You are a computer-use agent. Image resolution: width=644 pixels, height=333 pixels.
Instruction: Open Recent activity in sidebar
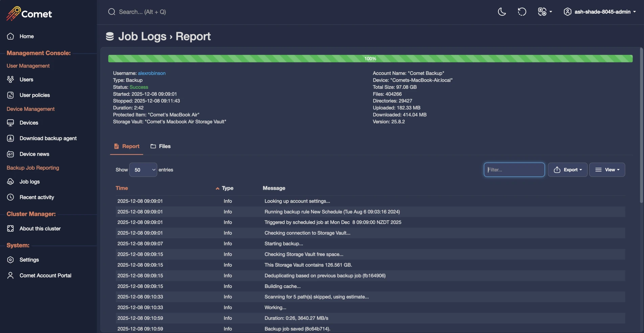(x=37, y=197)
